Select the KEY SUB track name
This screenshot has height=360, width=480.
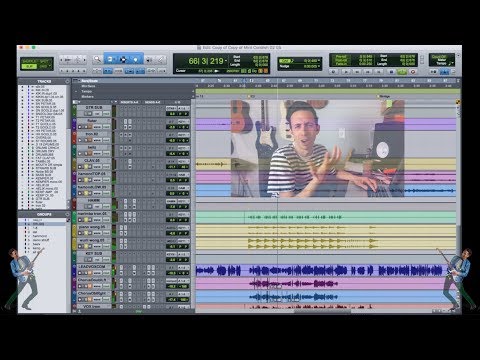(x=94, y=253)
